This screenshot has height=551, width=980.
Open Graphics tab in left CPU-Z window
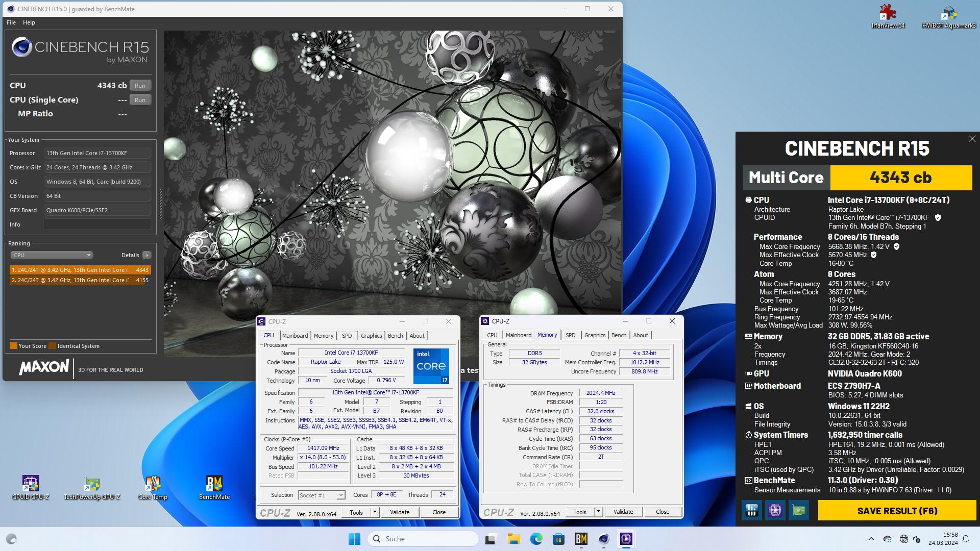coord(371,336)
